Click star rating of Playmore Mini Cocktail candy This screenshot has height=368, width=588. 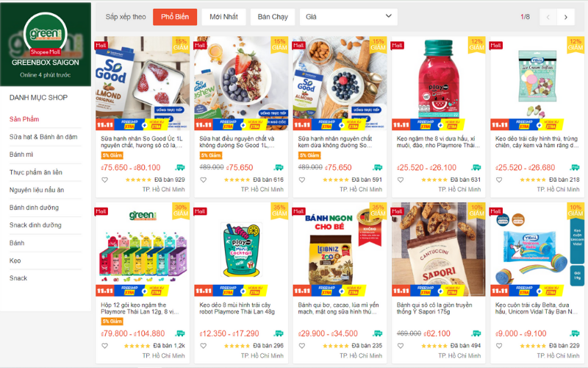pyautogui.click(x=237, y=346)
